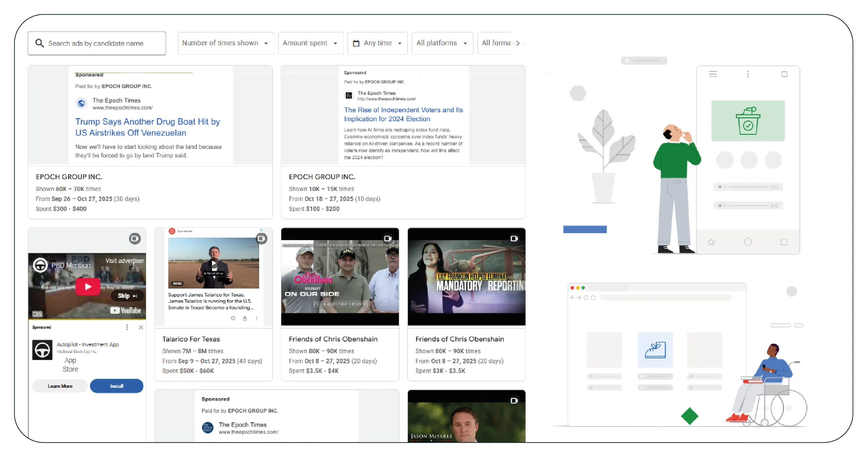The image size is (868, 457).
Task: Click heart icon on Talarico ad
Action: click(233, 318)
